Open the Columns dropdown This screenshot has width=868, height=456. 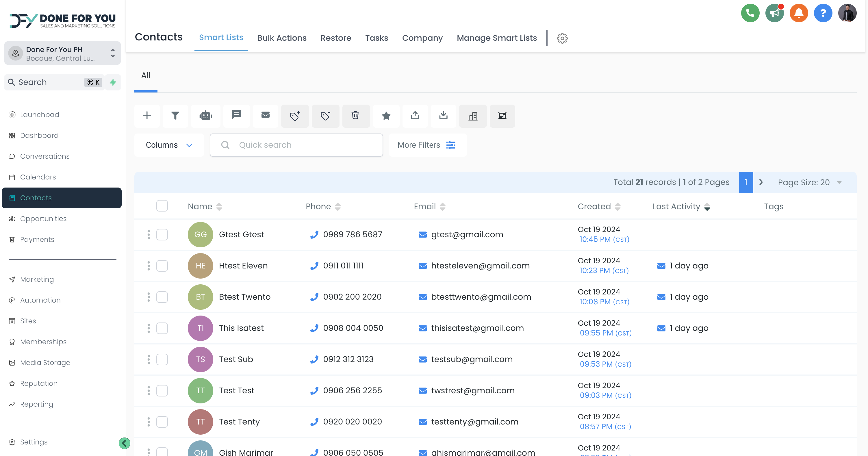[169, 145]
